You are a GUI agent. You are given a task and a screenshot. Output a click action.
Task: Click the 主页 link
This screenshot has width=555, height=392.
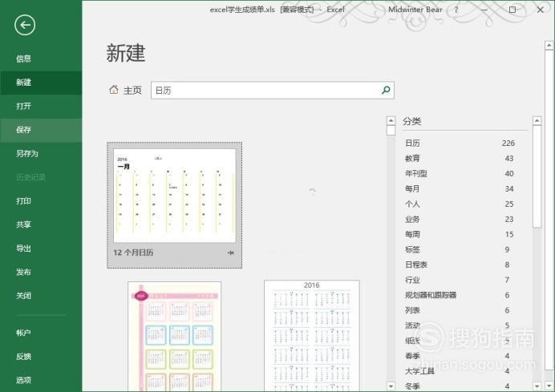click(132, 91)
